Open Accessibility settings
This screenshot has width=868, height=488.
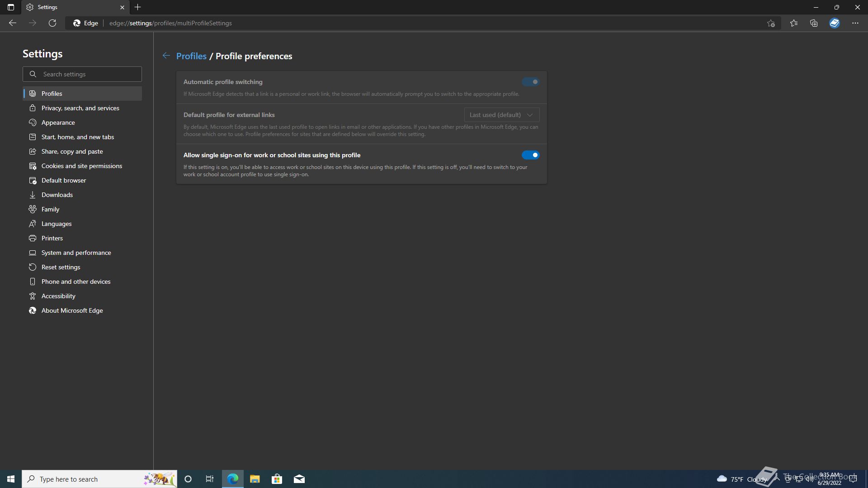click(83, 296)
